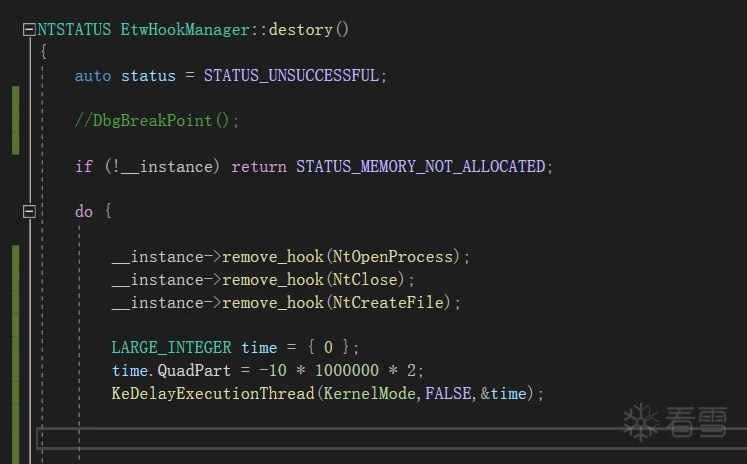This screenshot has height=464, width=747.
Task: Click NtOpenProcess argument
Action: pyautogui.click(x=393, y=257)
